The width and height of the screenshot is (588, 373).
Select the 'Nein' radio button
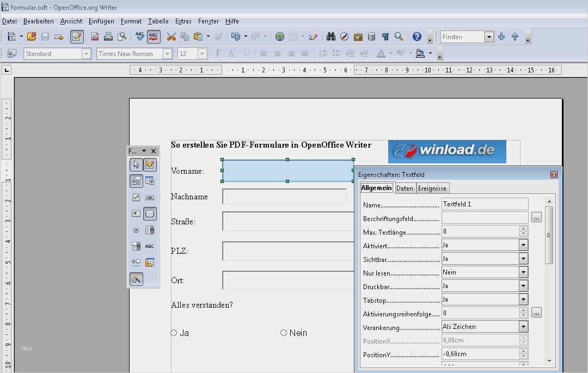click(284, 333)
